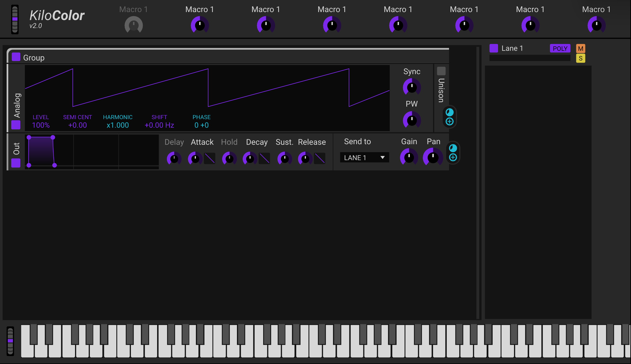631x364 pixels.
Task: Click the pitch wheel beside the KiloColor logo
Action: tap(15, 20)
